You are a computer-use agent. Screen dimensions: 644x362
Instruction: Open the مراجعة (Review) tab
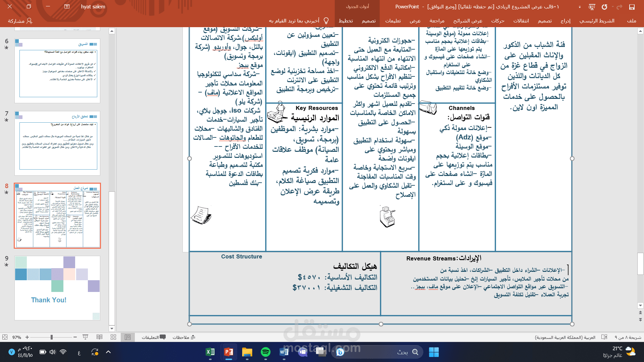click(x=437, y=21)
